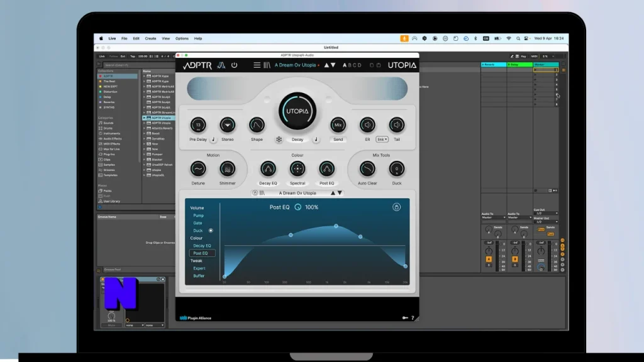Click the Stereo knob

pos(227,125)
